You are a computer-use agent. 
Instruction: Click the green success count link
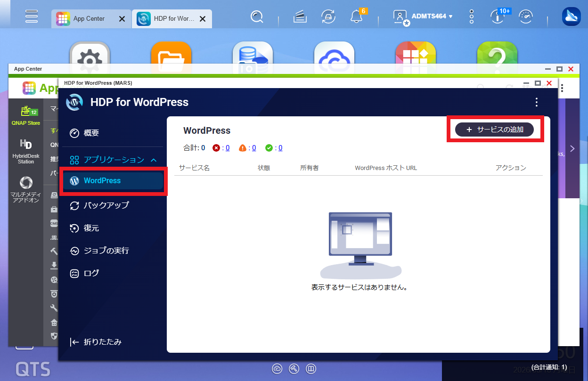click(280, 148)
